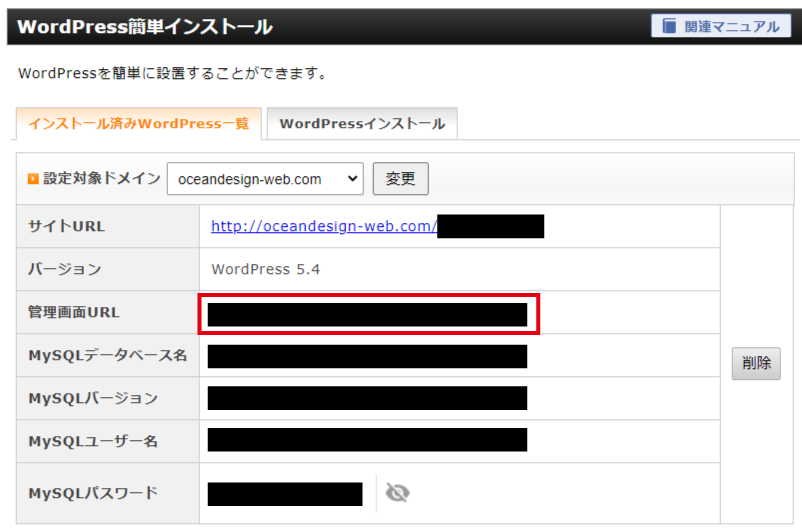The width and height of the screenshot is (802, 529).
Task: Toggle MySQL password visibility eye icon
Action: [x=397, y=493]
